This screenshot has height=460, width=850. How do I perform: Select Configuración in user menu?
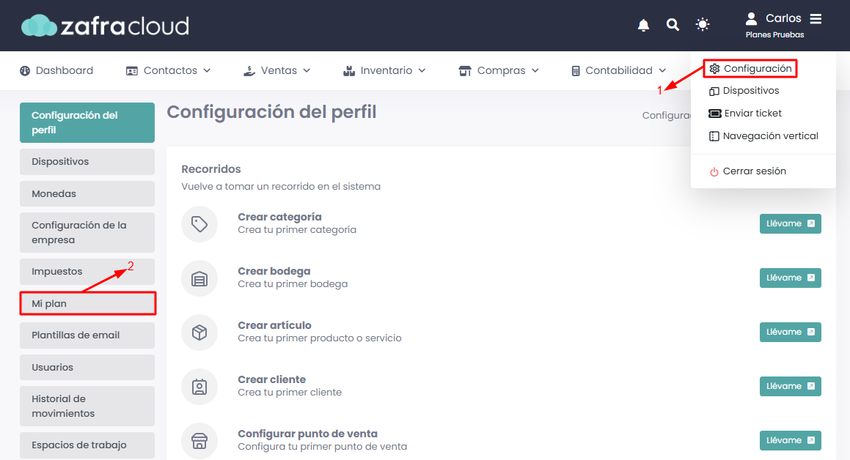750,69
